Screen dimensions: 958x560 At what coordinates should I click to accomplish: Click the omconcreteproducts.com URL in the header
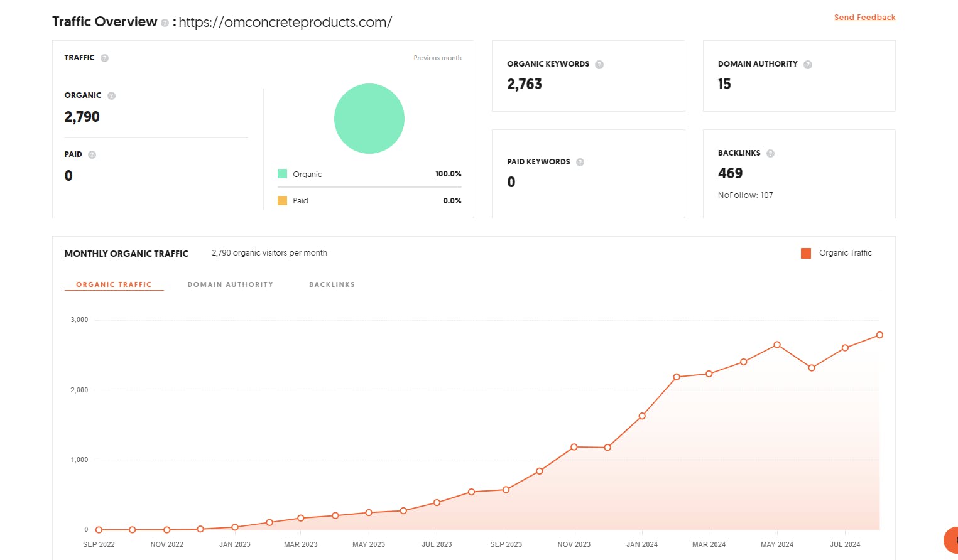[x=285, y=23]
